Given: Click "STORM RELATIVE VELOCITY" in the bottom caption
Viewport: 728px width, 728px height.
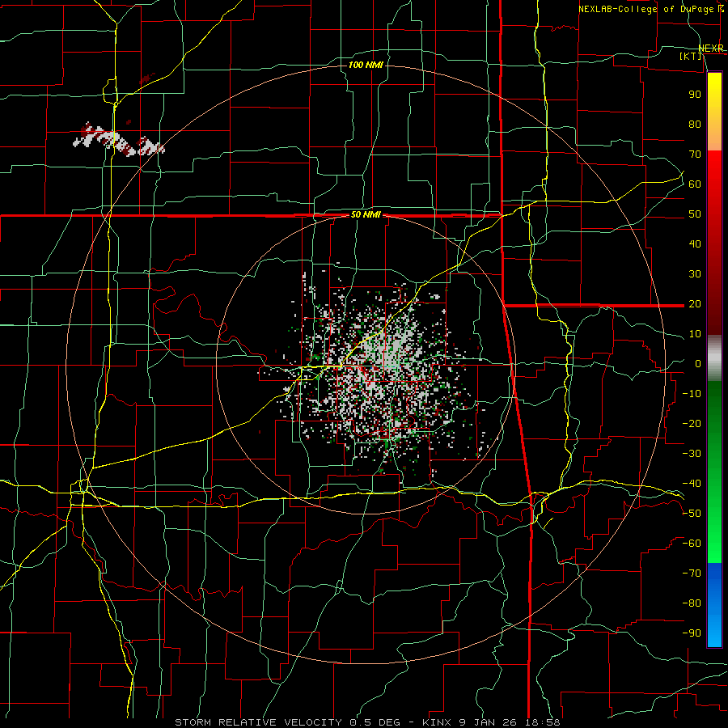Looking at the screenshot, I should 259,722.
